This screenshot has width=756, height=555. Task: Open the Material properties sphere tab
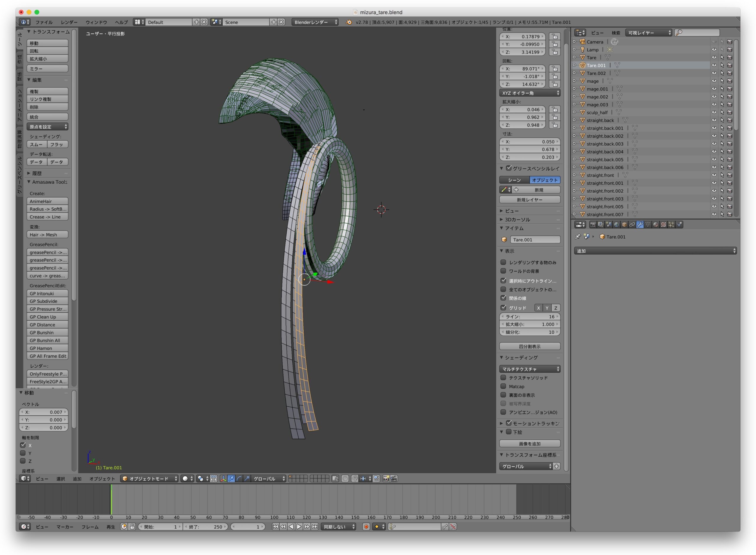[x=656, y=225]
